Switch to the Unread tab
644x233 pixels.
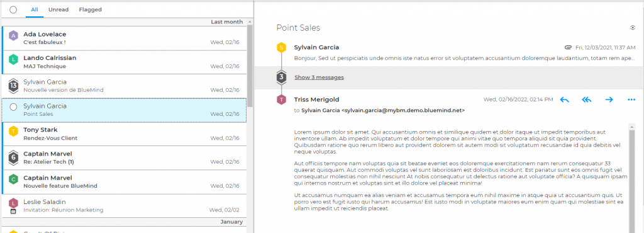pos(58,9)
